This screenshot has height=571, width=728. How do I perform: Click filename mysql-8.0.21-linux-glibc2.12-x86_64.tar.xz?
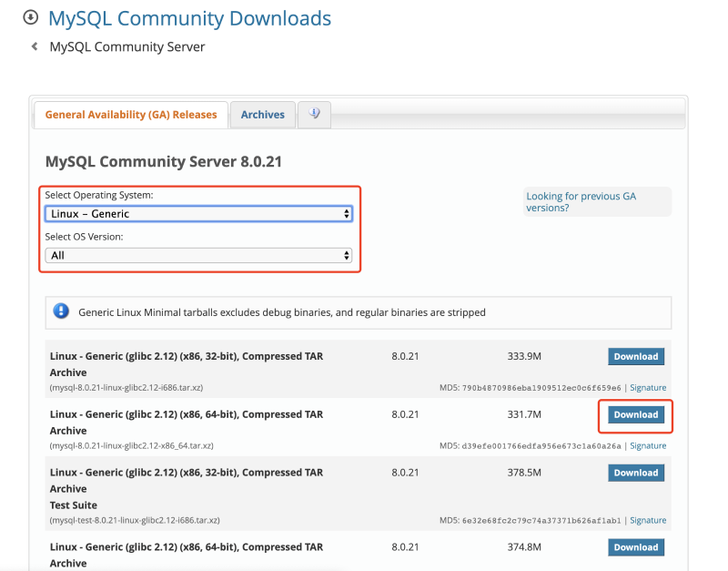[131, 445]
